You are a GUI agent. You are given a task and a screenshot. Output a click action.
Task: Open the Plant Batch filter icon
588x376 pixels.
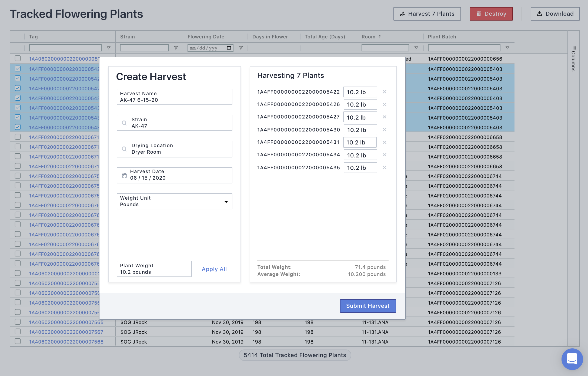click(x=507, y=48)
